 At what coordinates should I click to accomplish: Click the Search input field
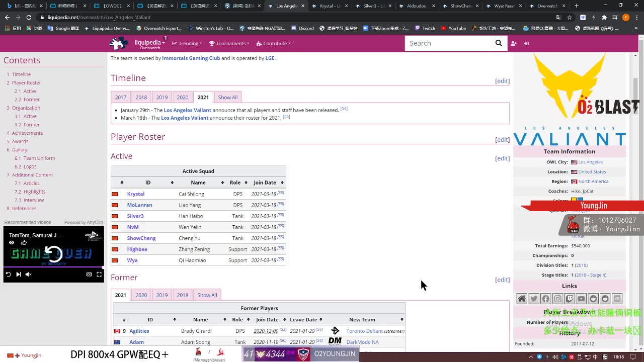(x=447, y=43)
